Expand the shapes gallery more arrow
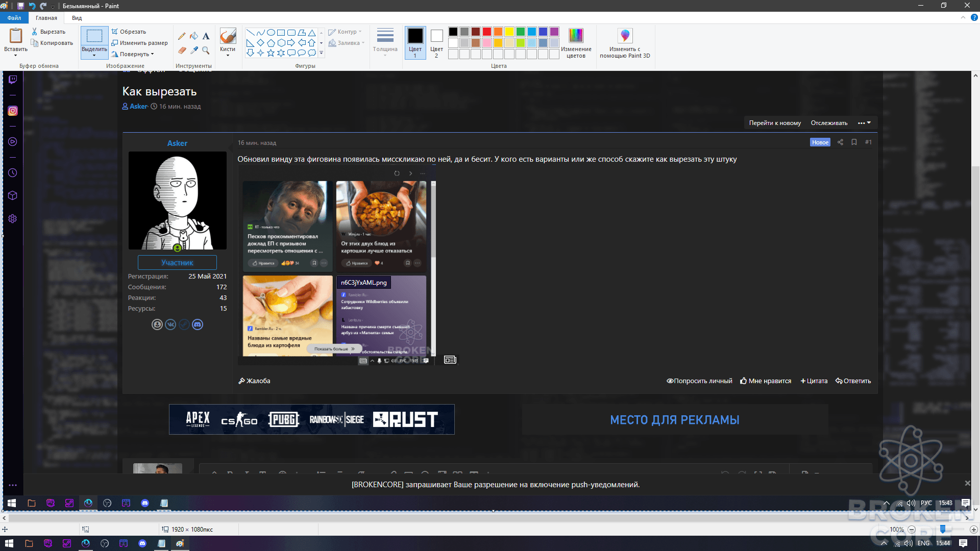Screen dimensions: 980x551 [321, 53]
